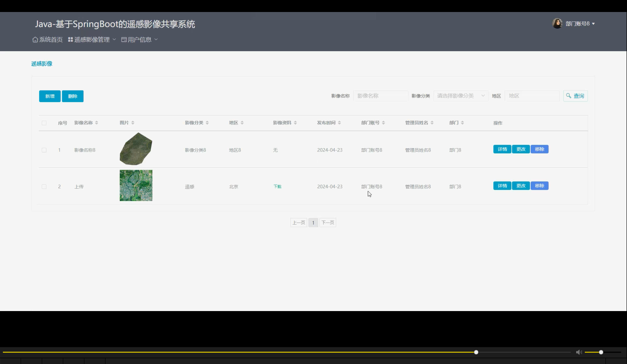The width and height of the screenshot is (627, 364).
Task: Open the 用户信息 menu
Action: point(139,39)
